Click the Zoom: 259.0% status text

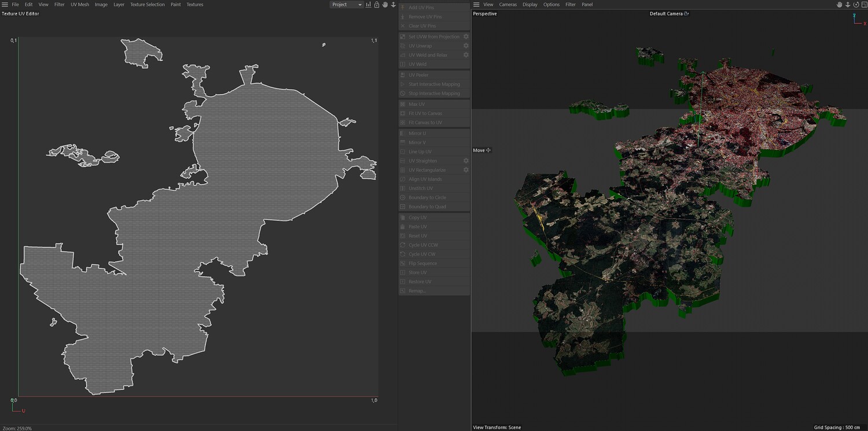coord(17,428)
